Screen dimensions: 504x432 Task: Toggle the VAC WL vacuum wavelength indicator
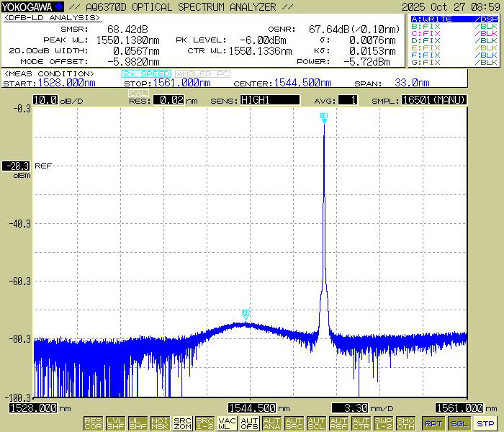(227, 423)
